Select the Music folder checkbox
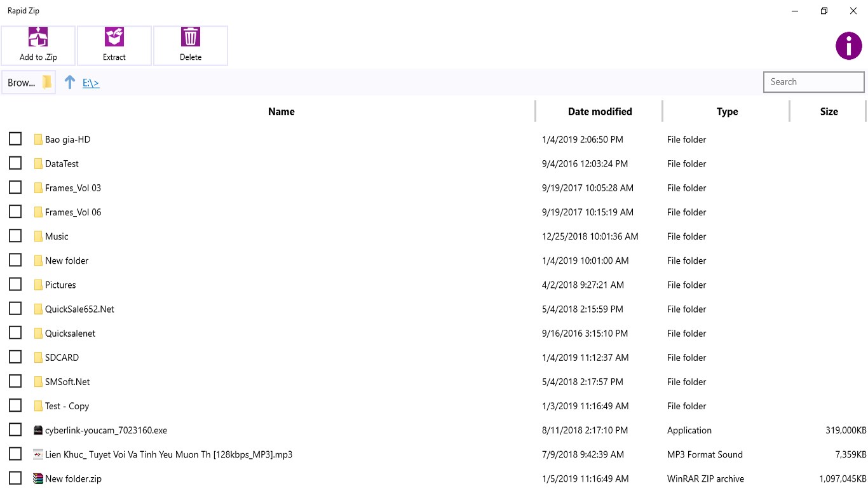868x488 pixels. (x=15, y=236)
